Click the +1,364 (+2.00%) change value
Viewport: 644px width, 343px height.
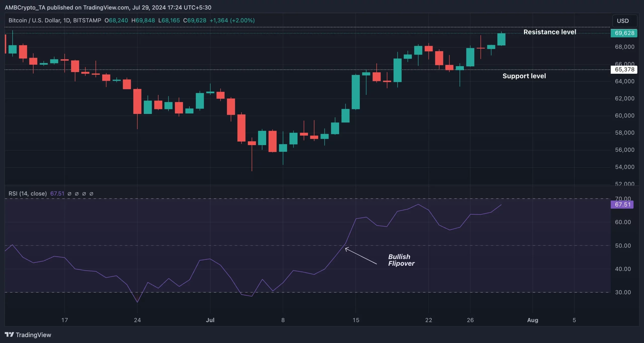[232, 20]
